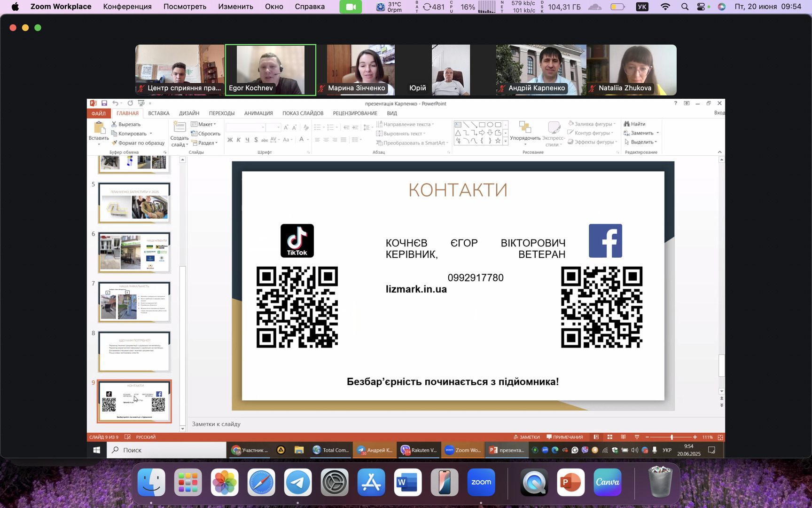Click the Format Painter (Формат по образцу) button
The height and width of the screenshot is (508, 812).
coord(138,143)
